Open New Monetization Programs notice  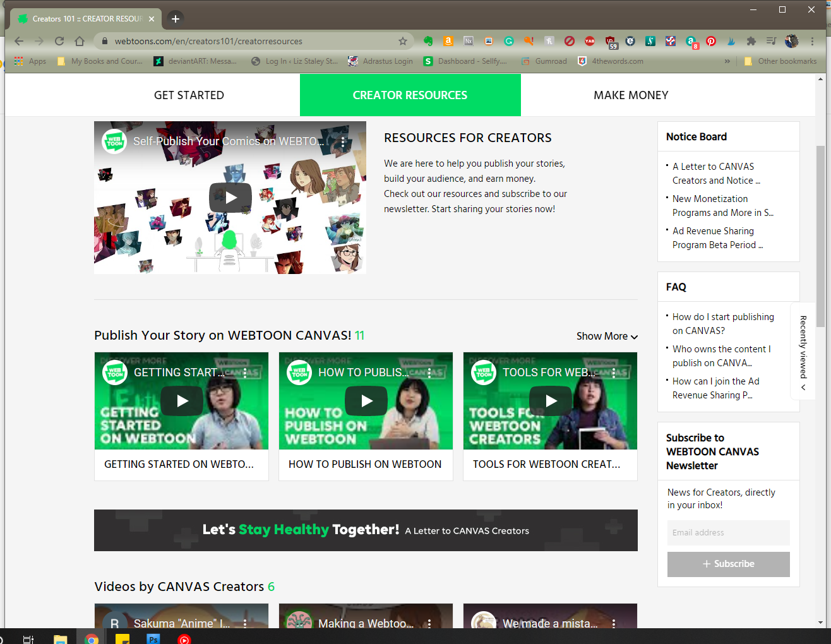[722, 206]
